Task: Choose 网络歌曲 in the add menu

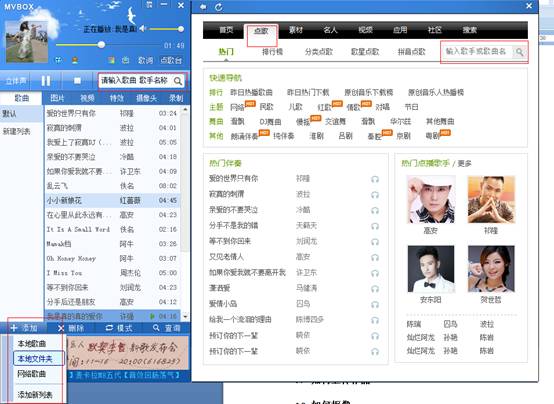Action: pyautogui.click(x=32, y=374)
